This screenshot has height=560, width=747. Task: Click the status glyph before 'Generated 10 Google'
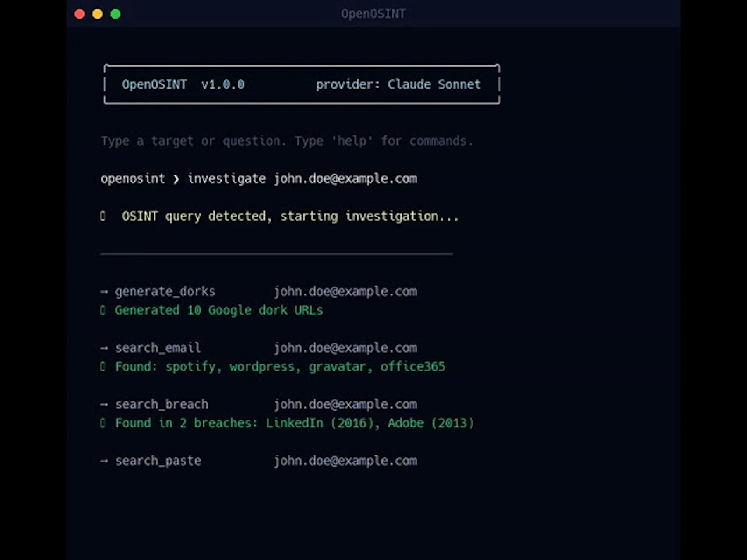pyautogui.click(x=103, y=310)
